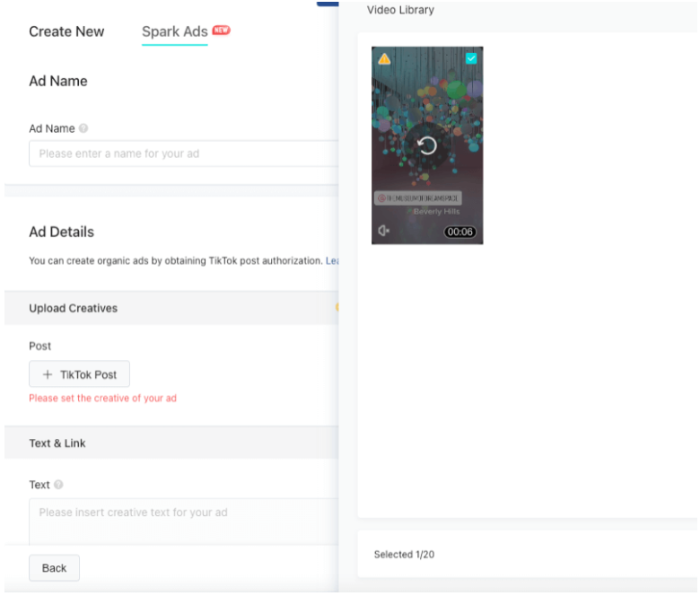Click the help icon beside Ad Name
The image size is (700, 596).
point(83,128)
